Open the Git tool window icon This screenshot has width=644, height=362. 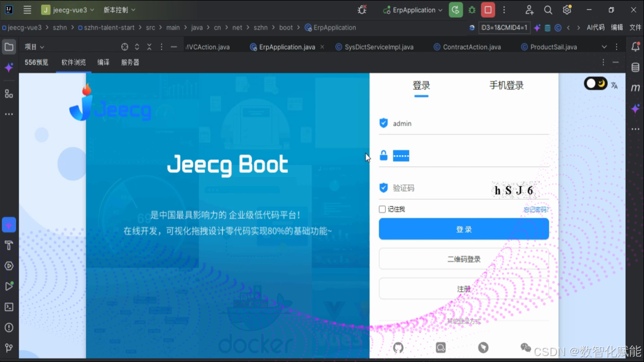[8, 348]
